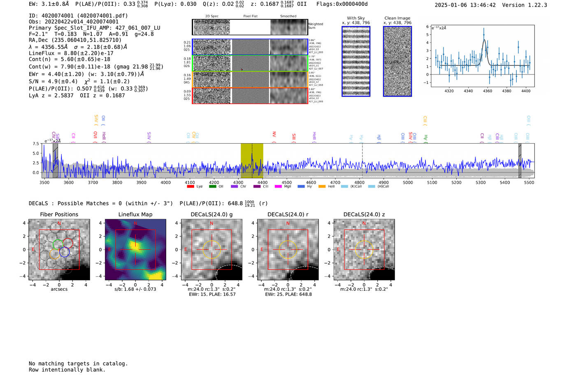Click the 2D Spec column heading
The width and height of the screenshot is (576, 392).
(212, 16)
